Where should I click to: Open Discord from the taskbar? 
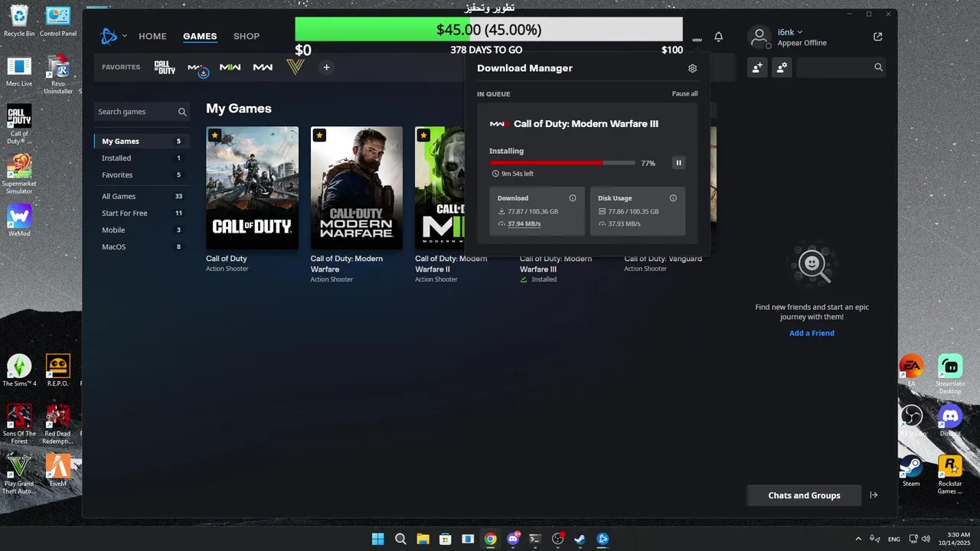[513, 539]
